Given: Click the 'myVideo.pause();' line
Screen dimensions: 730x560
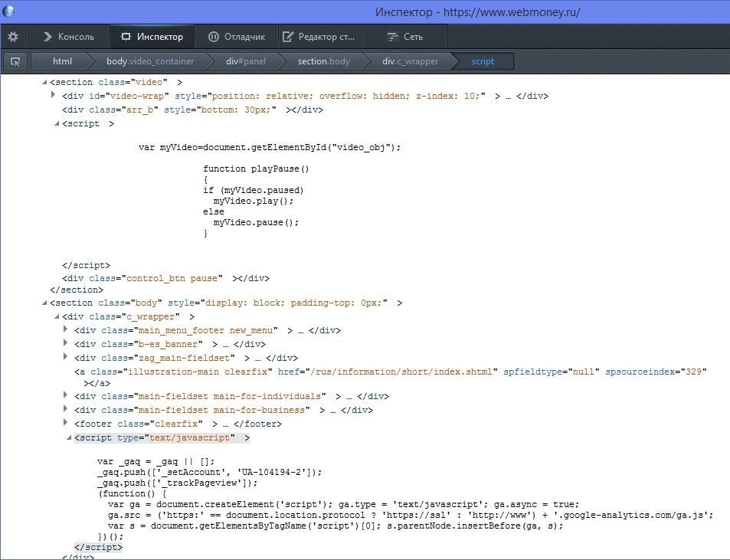Looking at the screenshot, I should (256, 222).
